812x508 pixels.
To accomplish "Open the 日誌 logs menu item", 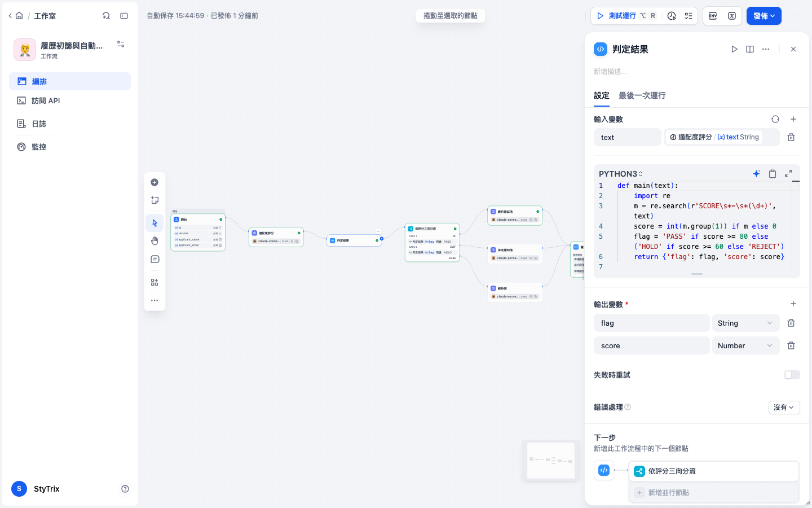I will [x=70, y=124].
